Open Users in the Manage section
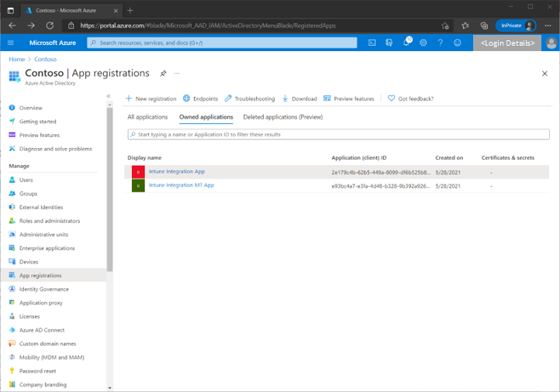 point(26,181)
